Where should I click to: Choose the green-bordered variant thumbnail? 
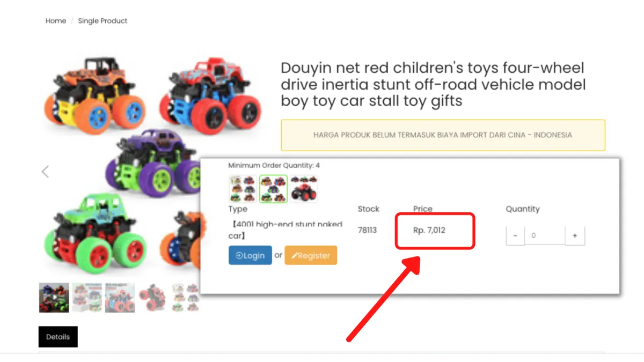(274, 189)
